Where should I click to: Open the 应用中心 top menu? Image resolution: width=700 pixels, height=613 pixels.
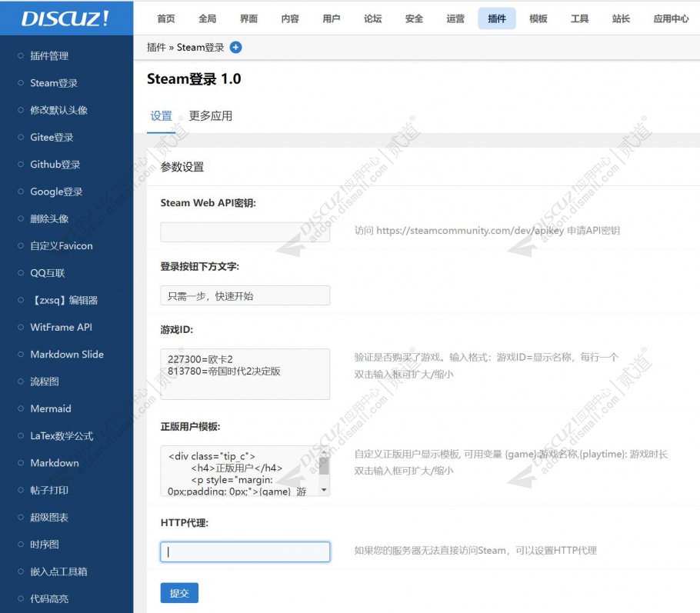tap(671, 18)
